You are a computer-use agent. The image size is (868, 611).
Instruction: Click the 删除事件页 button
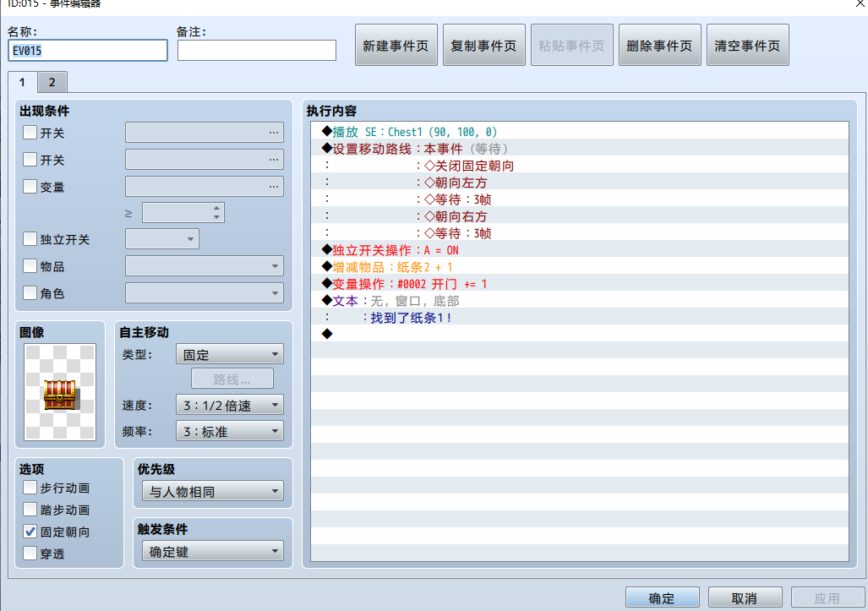tap(659, 46)
